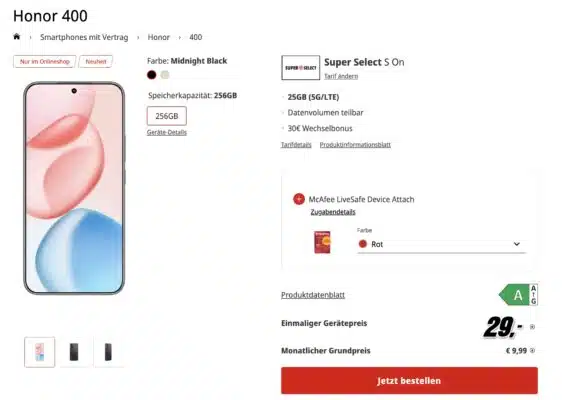
Task: Open the Farbe Rot dropdown
Action: pyautogui.click(x=441, y=244)
